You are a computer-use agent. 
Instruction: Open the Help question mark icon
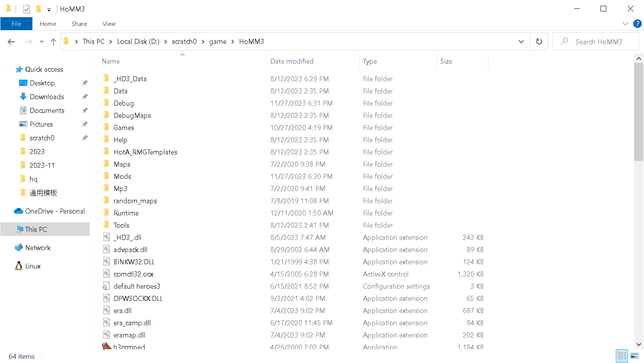pyautogui.click(x=637, y=24)
